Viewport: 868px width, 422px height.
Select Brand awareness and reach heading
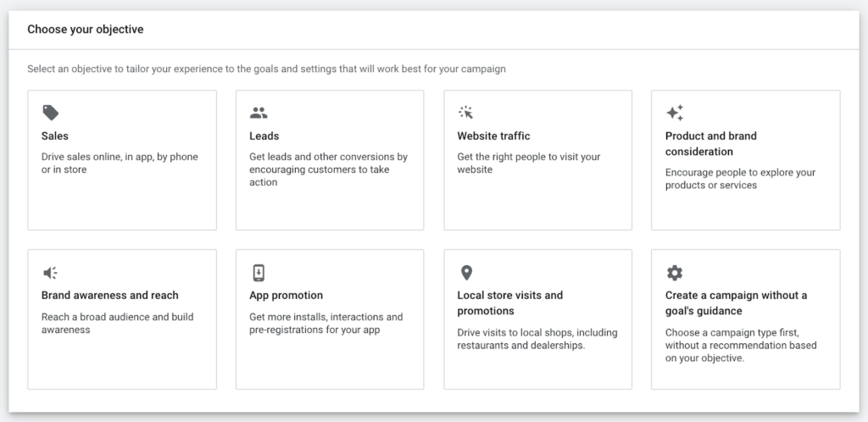click(x=110, y=296)
